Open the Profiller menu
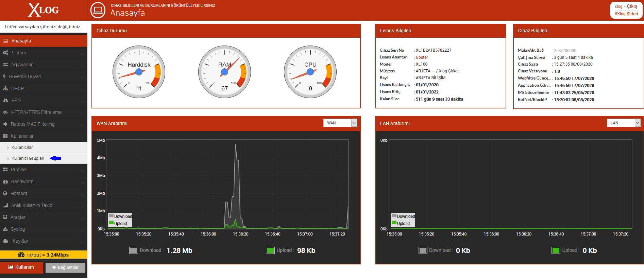644x278 pixels. pos(44,170)
